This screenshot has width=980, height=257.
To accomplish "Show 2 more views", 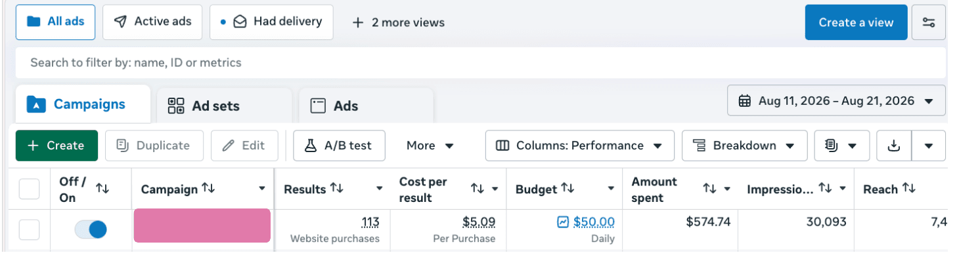I will click(399, 22).
